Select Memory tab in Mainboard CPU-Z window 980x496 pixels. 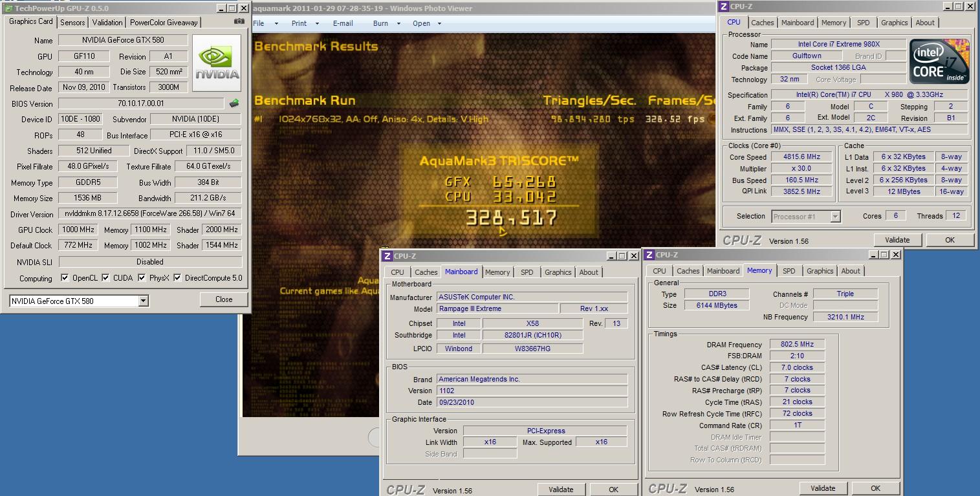point(497,272)
